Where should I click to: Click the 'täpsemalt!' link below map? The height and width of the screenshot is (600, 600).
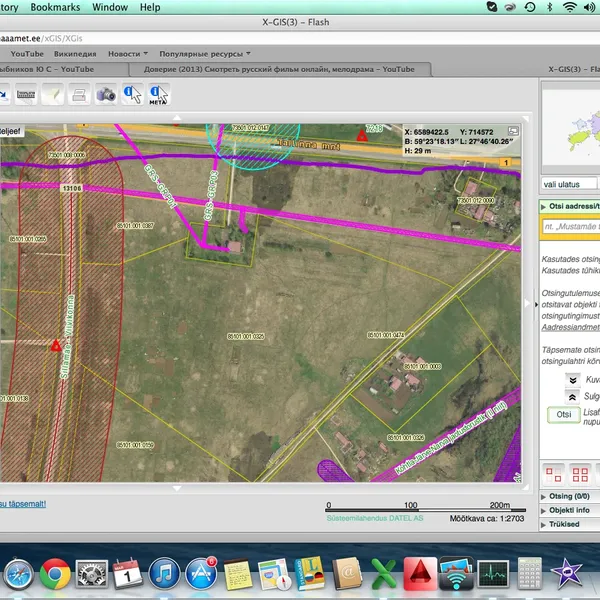point(23,504)
